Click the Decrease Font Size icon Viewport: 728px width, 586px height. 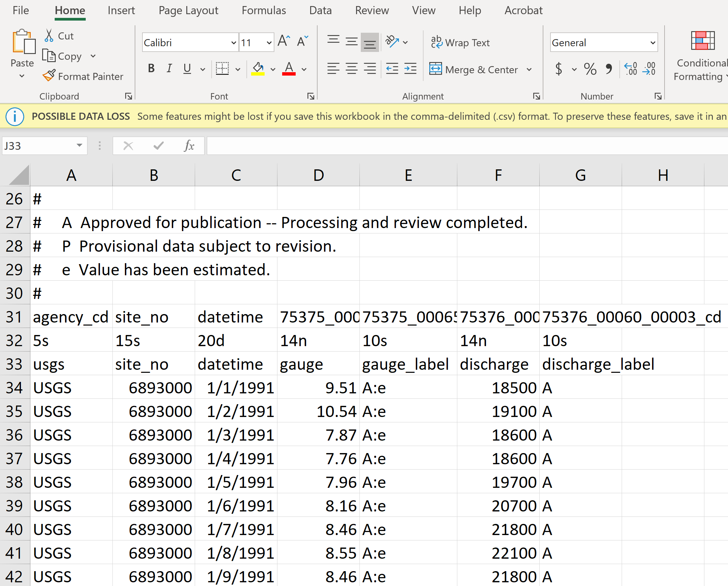coord(302,41)
